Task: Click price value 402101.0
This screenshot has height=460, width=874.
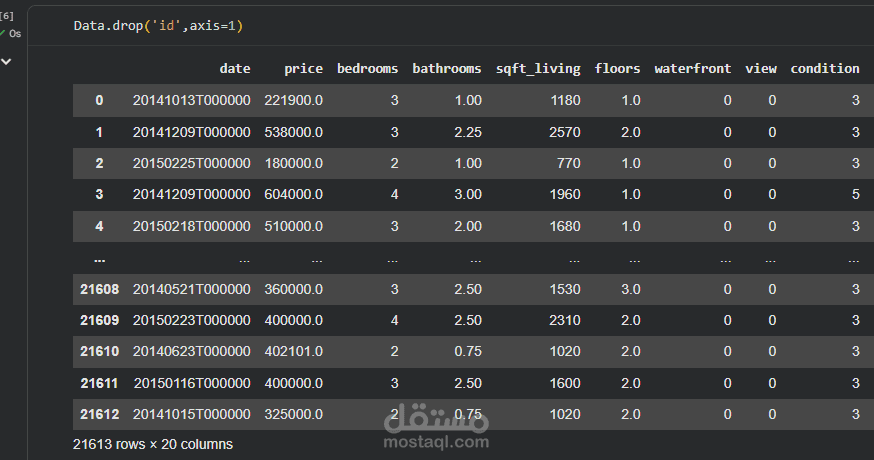Action: [x=294, y=352]
